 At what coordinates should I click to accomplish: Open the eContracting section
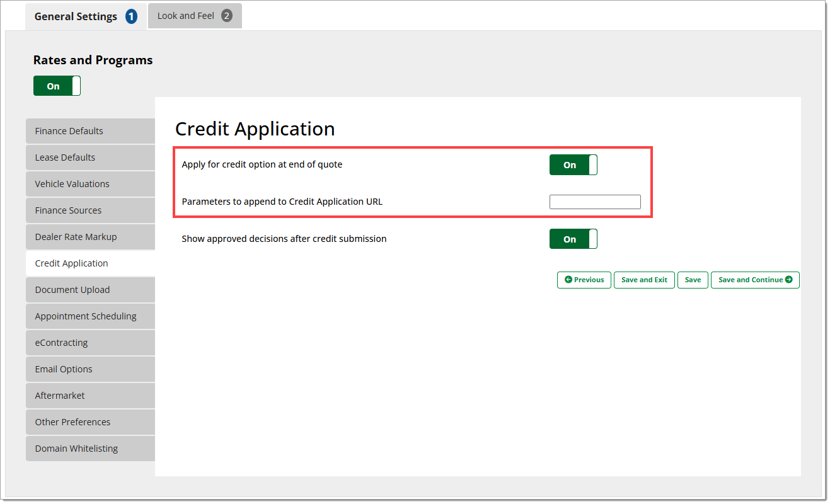click(x=90, y=343)
